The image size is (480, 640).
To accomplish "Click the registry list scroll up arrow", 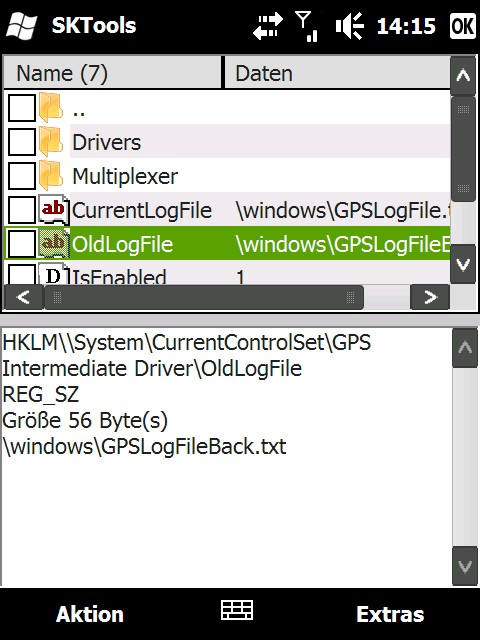I will [463, 76].
